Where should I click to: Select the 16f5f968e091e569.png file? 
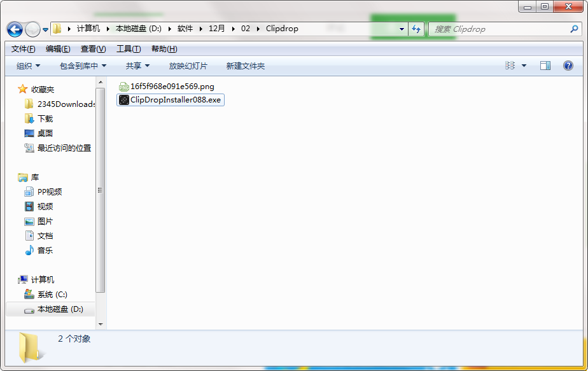(167, 87)
